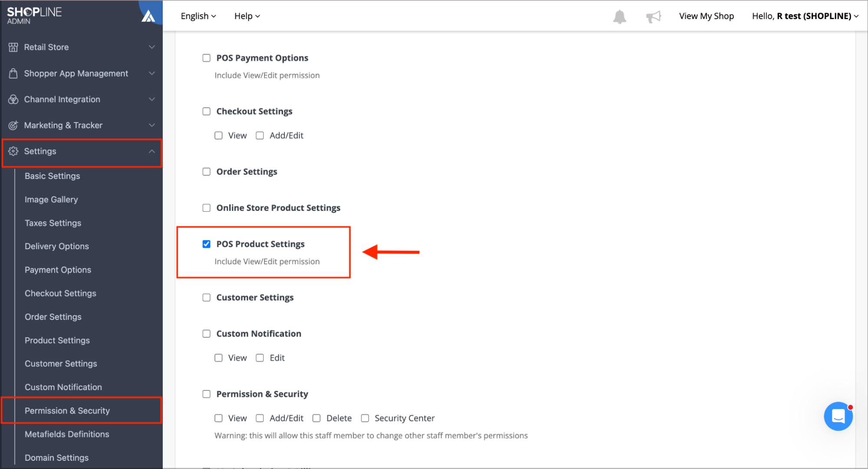Screen dimensions: 868x469
Task: Open Domain Settings page
Action: [x=56, y=458]
